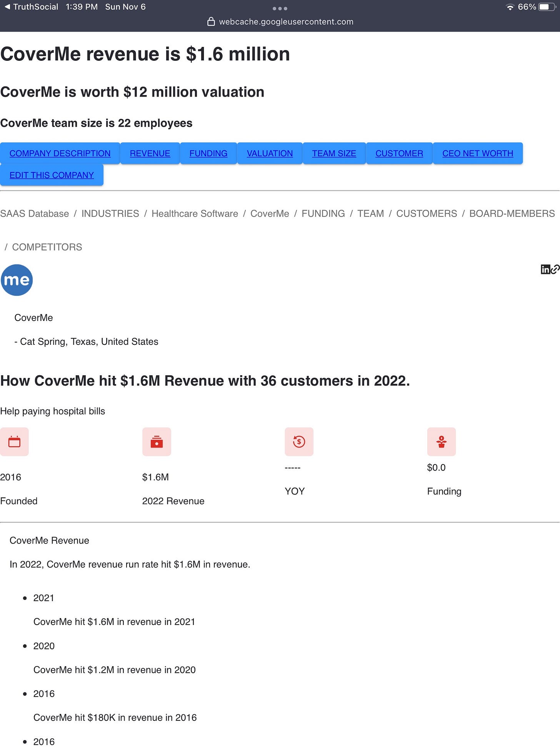Open SAAS Database breadcrumb
This screenshot has height=747, width=560.
35,214
